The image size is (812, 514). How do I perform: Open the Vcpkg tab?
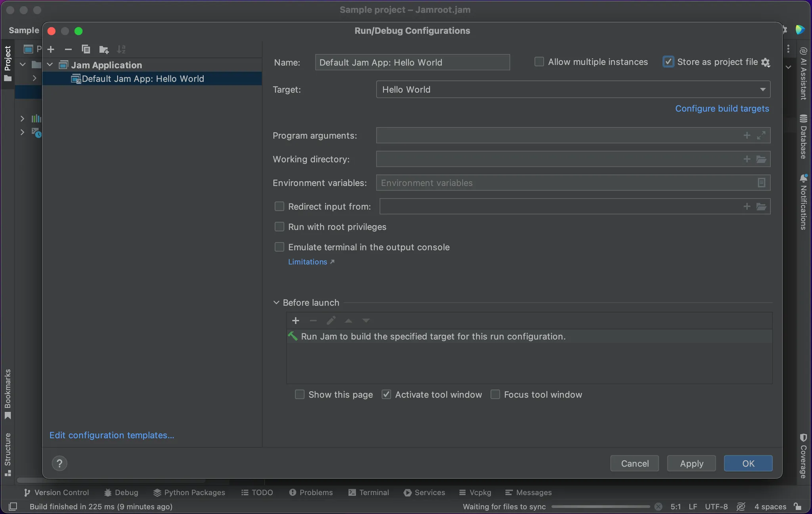[475, 493]
